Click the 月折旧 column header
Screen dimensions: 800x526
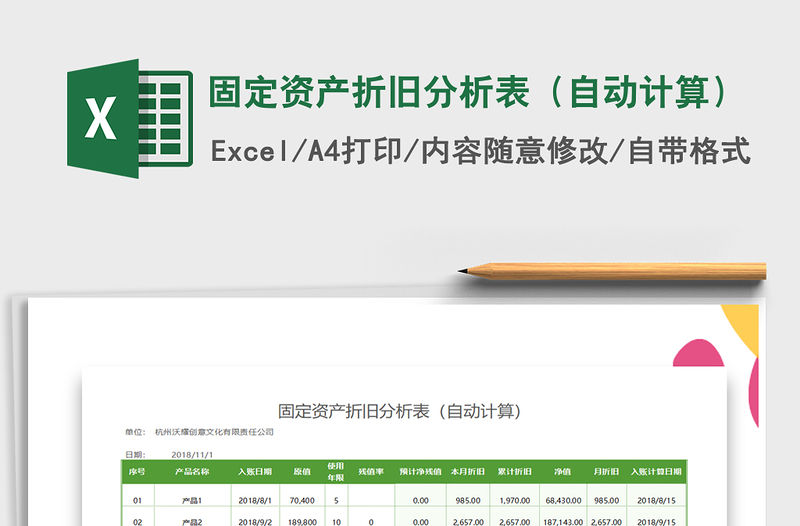606,471
